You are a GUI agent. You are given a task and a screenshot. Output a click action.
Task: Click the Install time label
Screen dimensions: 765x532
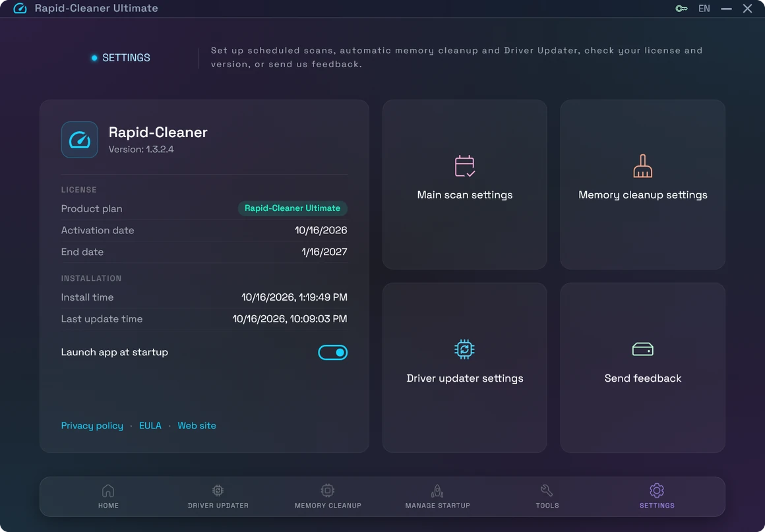(87, 297)
